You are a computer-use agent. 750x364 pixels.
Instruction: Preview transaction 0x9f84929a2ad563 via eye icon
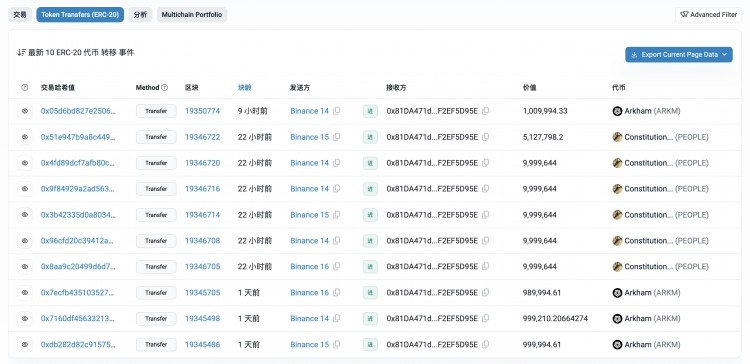tap(25, 189)
